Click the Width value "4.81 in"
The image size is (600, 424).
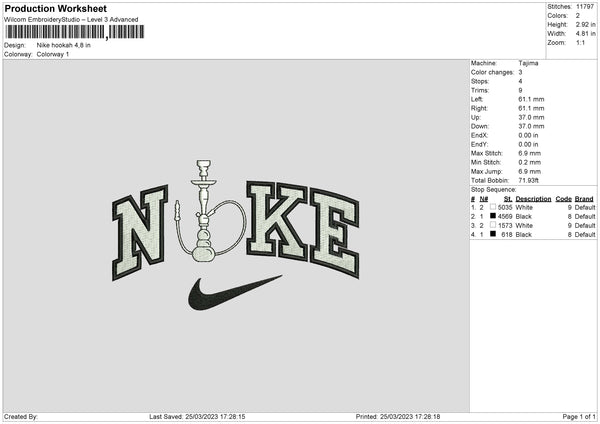click(x=585, y=34)
